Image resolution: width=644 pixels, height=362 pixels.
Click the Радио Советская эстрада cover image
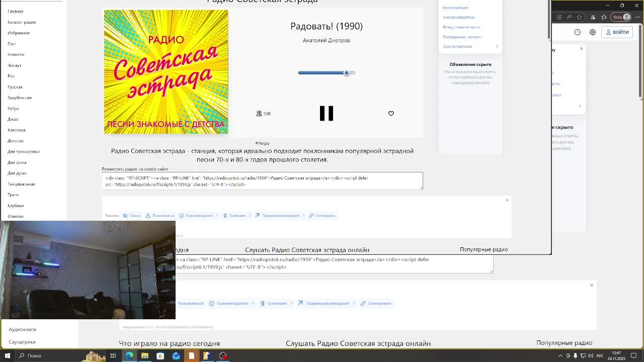[166, 72]
